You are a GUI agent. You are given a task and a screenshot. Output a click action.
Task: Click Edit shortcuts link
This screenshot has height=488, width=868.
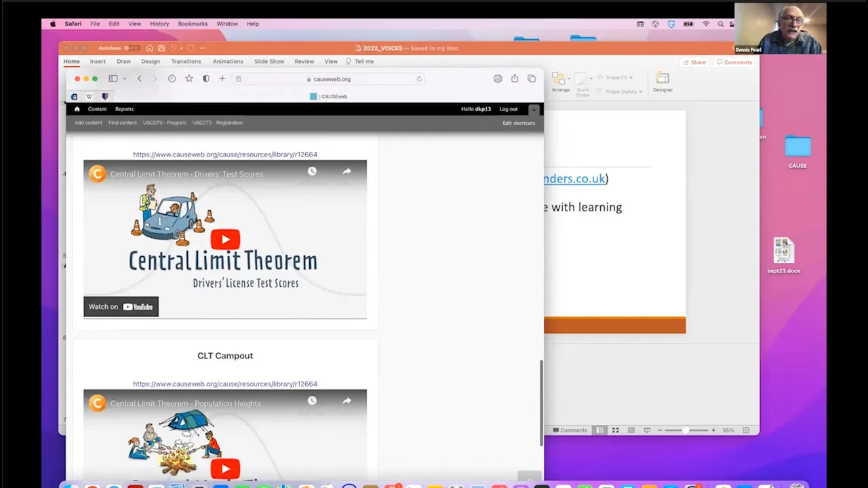point(519,123)
